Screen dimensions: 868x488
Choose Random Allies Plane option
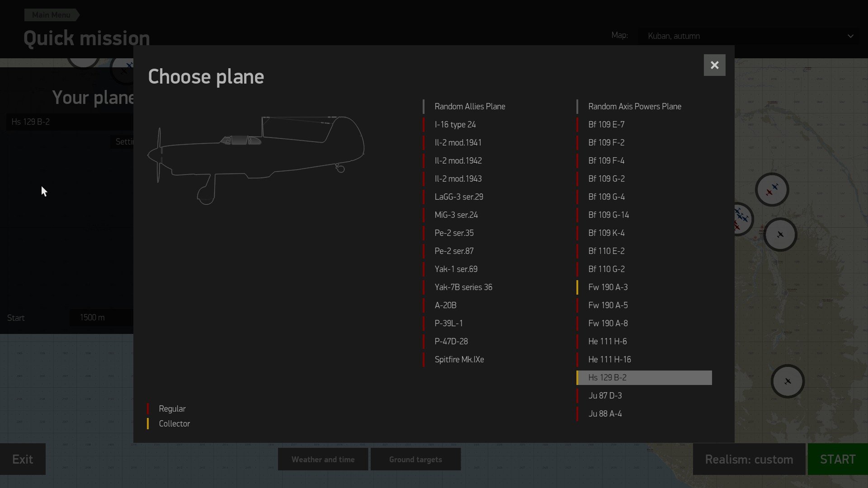[x=470, y=107]
